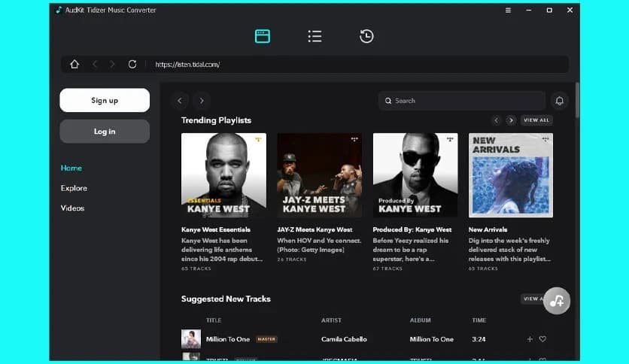The image size is (629, 364).
Task: Click the page vertical scrollbar
Action: tap(577, 100)
